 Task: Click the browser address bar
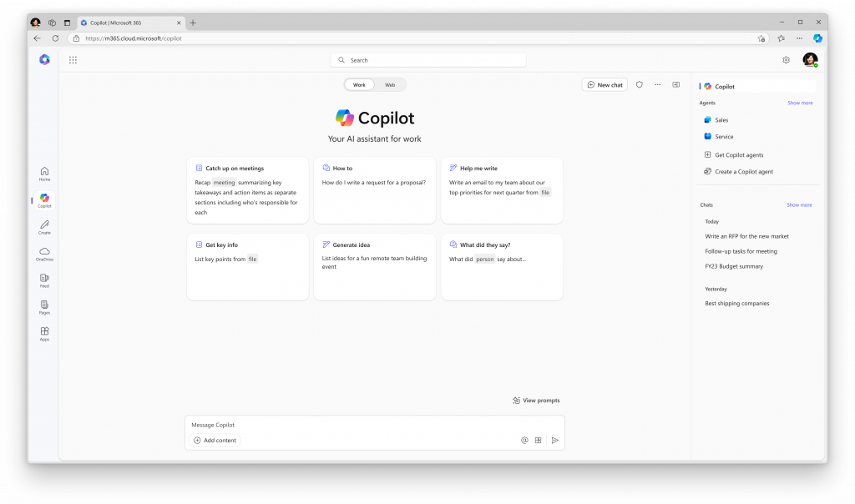coord(417,38)
